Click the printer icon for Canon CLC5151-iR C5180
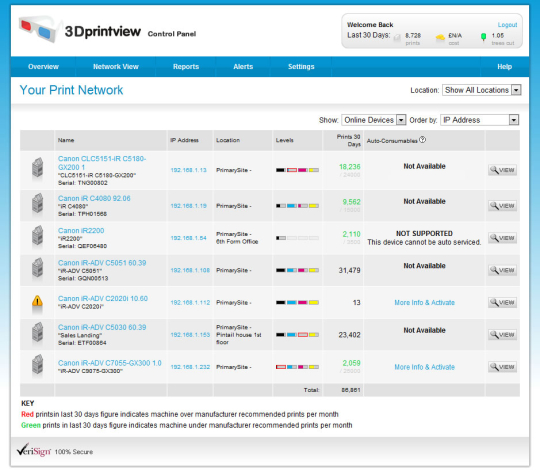The width and height of the screenshot is (540, 472). click(x=38, y=167)
